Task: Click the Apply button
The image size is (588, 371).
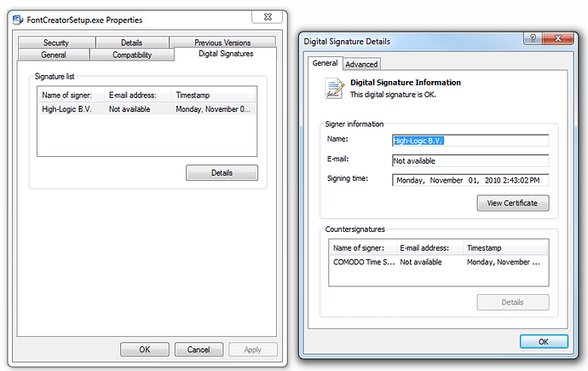Action: (x=253, y=349)
